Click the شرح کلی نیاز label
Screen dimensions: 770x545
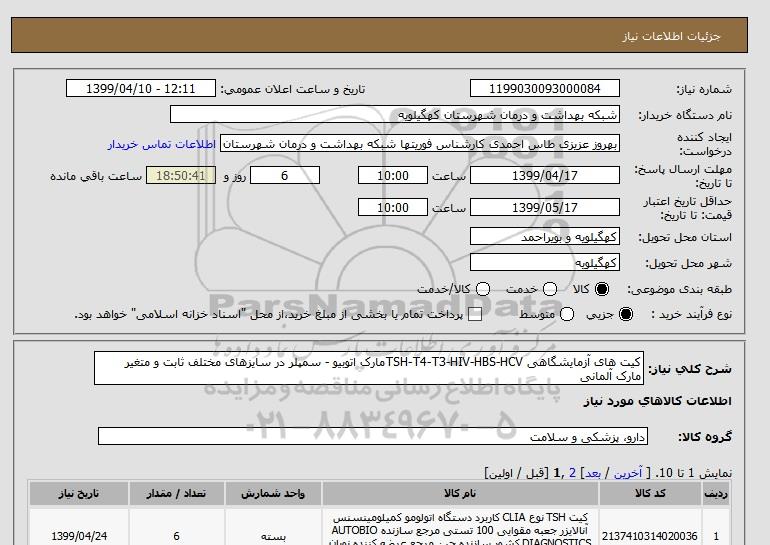[690, 369]
